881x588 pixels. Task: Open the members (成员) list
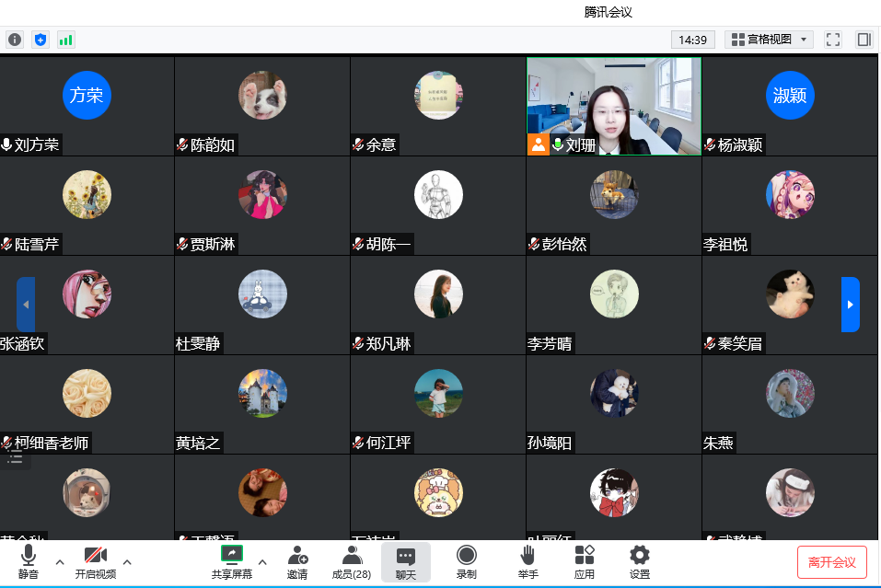coord(351,561)
